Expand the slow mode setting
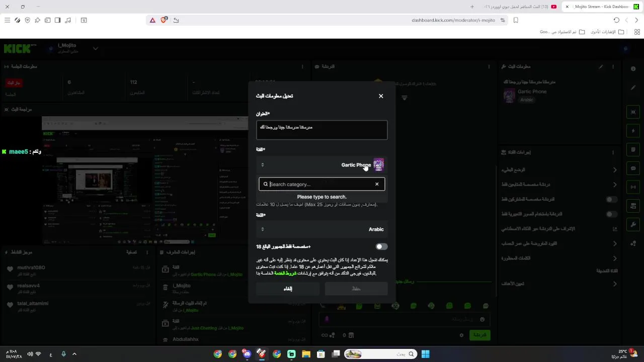644x362 pixels. pos(559,170)
